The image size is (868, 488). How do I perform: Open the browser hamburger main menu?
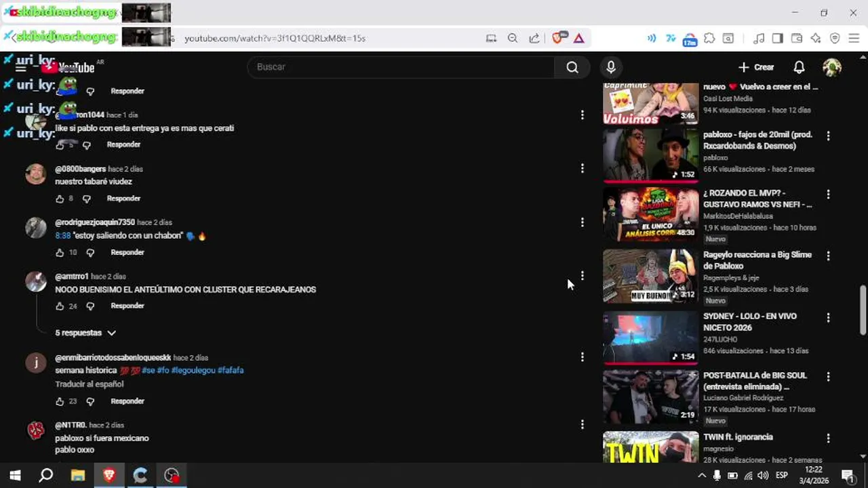[854, 38]
